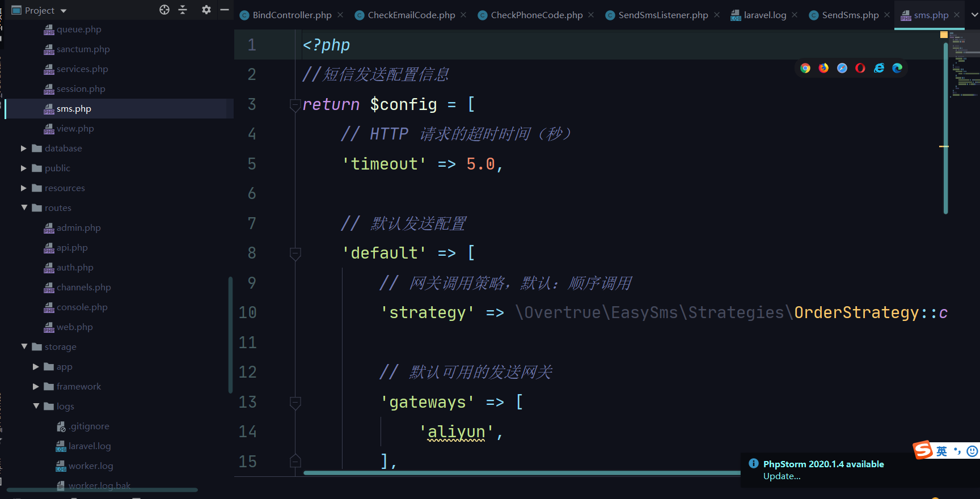Hide the Project tool window

coord(225,10)
